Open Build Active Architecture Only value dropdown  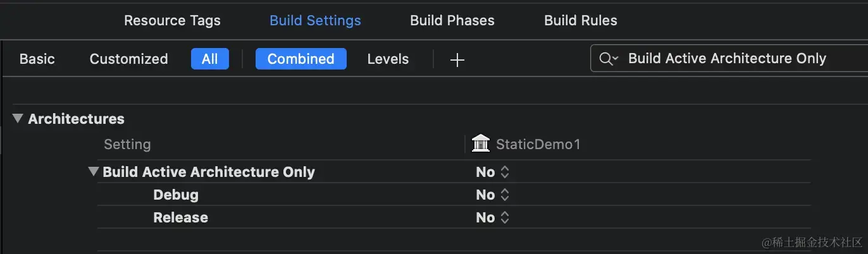click(486, 172)
